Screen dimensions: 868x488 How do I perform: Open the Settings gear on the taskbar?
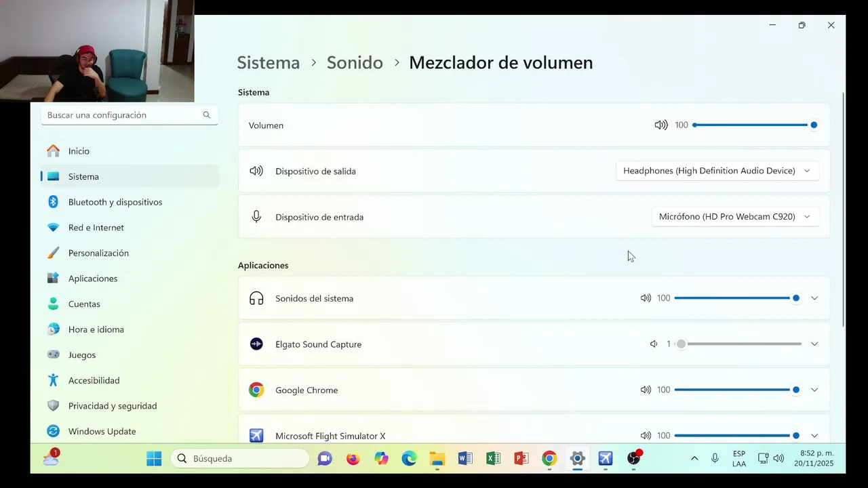pyautogui.click(x=577, y=459)
